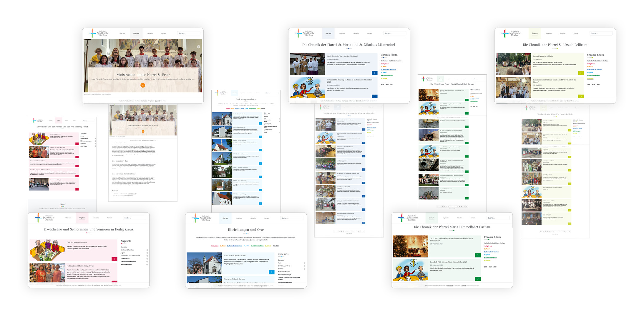Filter the St. Ursula chronicle by year 2024
644x316 pixels.
(x=593, y=85)
